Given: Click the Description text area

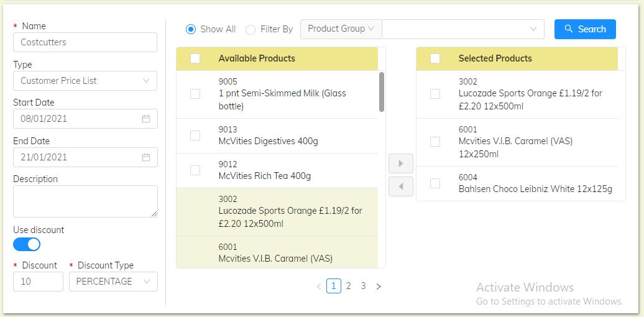Looking at the screenshot, I should pyautogui.click(x=85, y=201).
